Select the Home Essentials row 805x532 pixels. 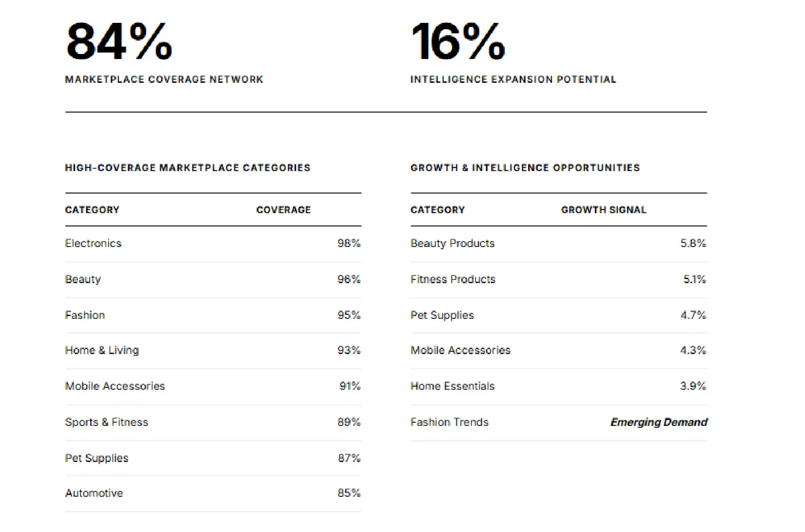point(559,387)
